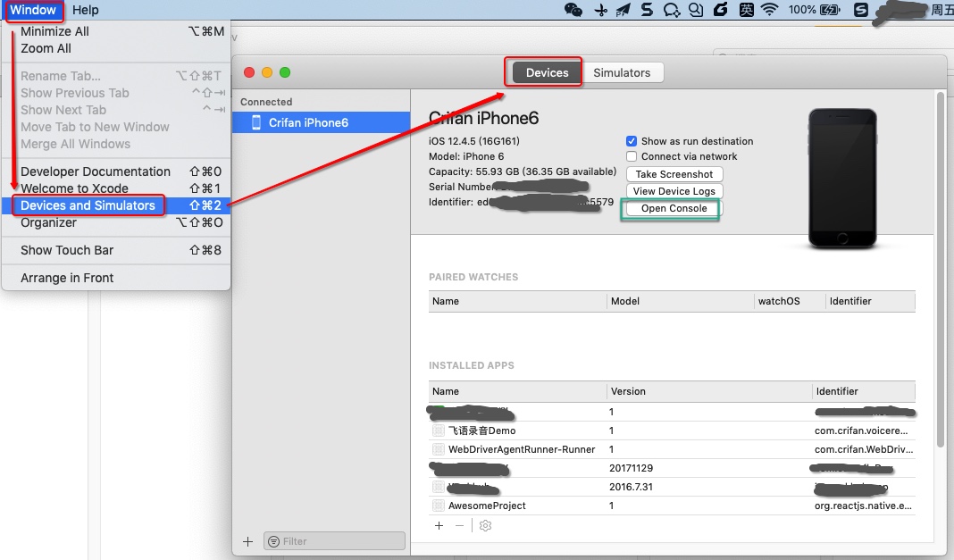The image size is (954, 560).
Task: Click the Name column header in Paired Watches
Action: coord(517,301)
